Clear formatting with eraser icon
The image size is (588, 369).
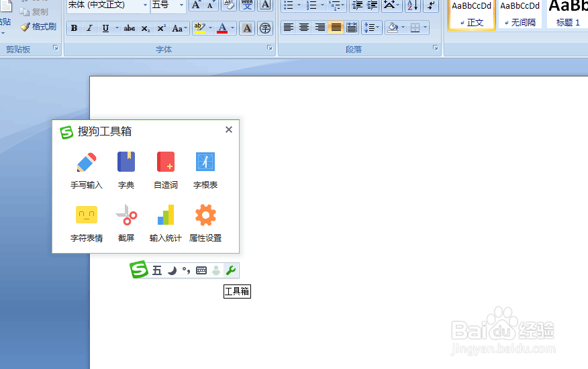click(x=229, y=5)
